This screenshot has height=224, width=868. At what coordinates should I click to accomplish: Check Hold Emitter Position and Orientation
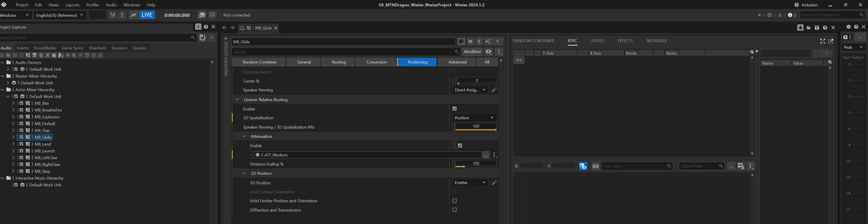455,201
